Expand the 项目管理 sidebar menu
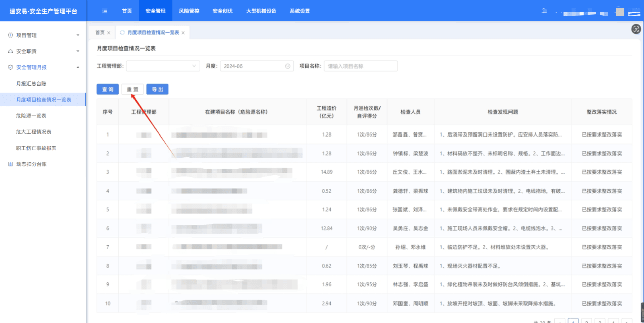Image resolution: width=644 pixels, height=323 pixels. pyautogui.click(x=78, y=35)
